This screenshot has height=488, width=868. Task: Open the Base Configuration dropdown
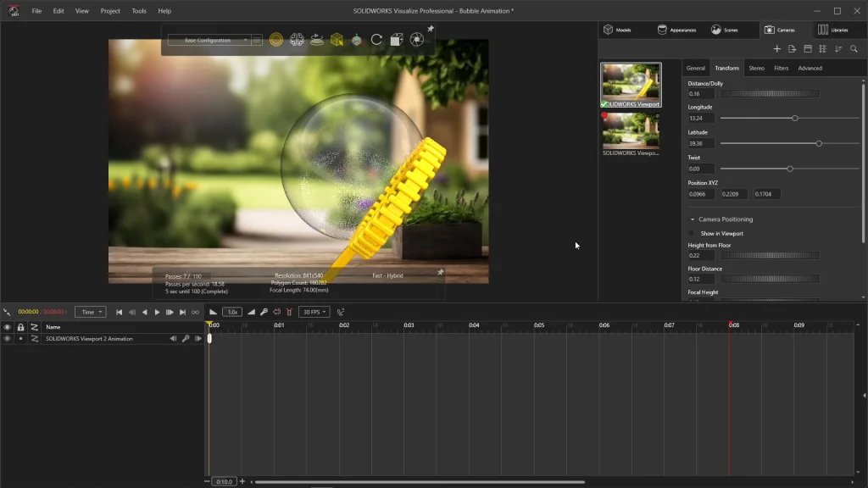(209, 40)
